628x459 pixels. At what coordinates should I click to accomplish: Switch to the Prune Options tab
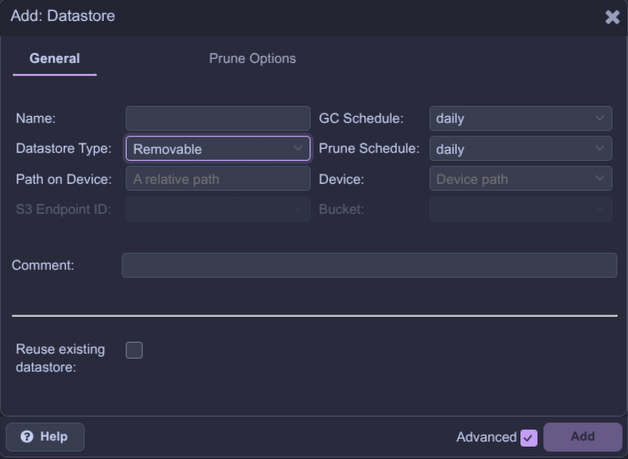(x=252, y=59)
